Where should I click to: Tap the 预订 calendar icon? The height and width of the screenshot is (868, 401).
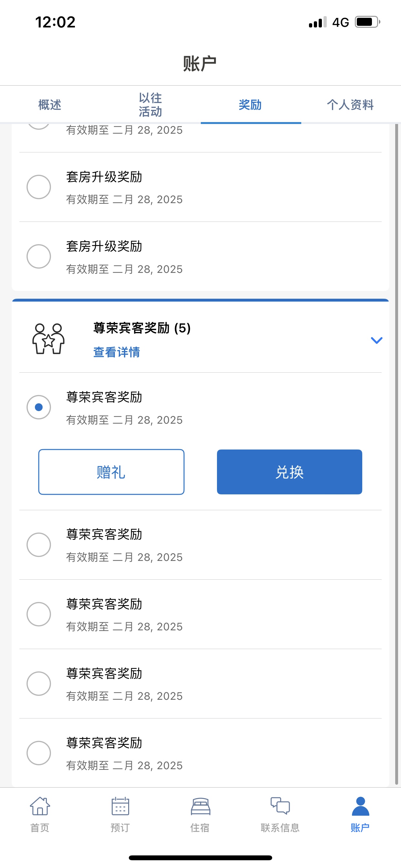(x=120, y=806)
